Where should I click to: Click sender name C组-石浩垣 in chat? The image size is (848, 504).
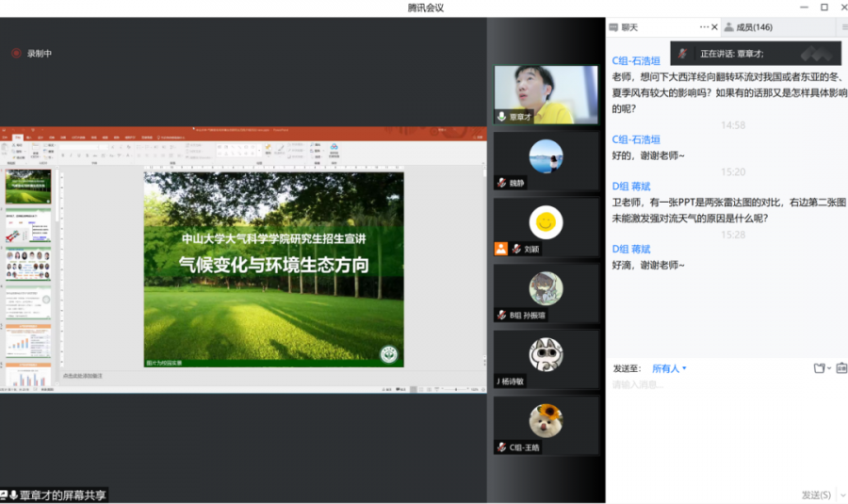point(636,60)
